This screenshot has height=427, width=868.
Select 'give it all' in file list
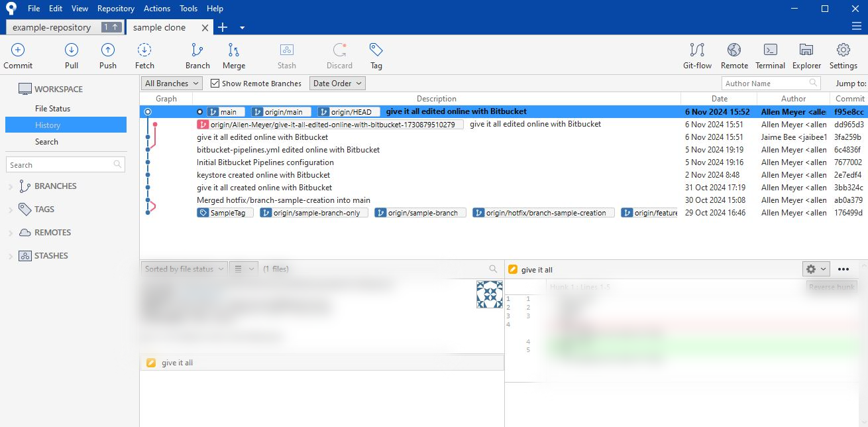tap(322, 363)
